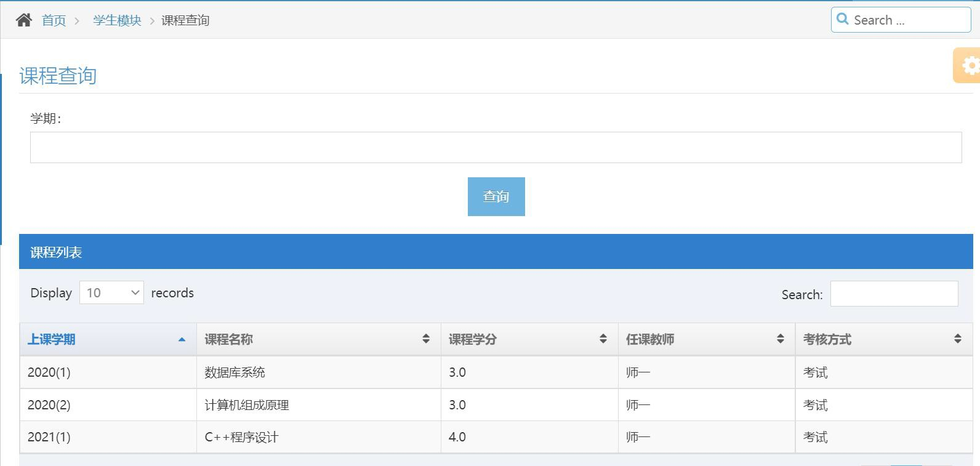Click 师一 teacher in 数据库系统 row
Viewport: 980px width, 466px height.
pyautogui.click(x=638, y=372)
